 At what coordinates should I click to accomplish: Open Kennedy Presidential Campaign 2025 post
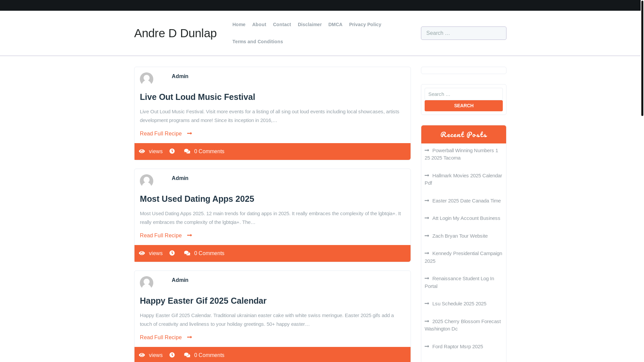[463, 257]
